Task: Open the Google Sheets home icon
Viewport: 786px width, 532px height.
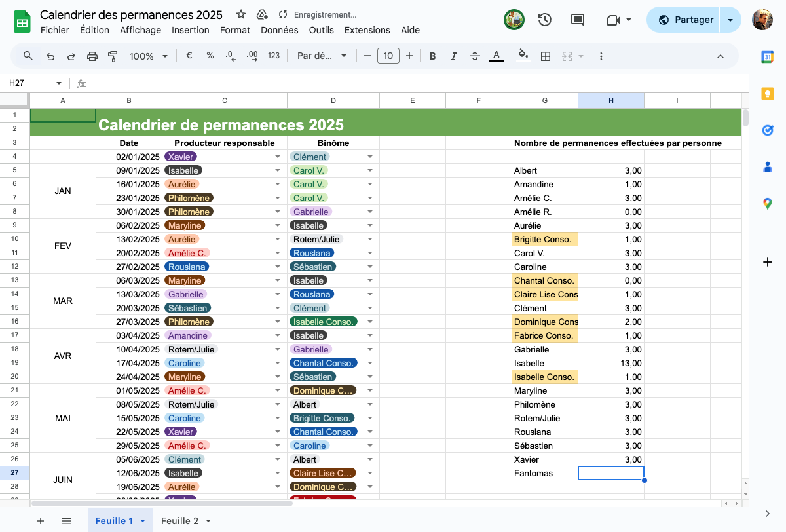Action: point(22,22)
